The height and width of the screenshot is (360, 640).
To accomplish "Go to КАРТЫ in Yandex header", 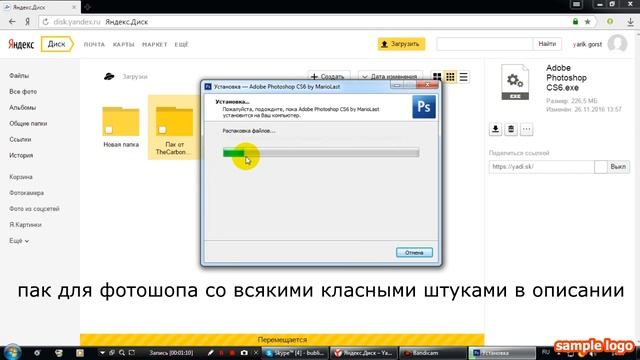I will (x=124, y=44).
